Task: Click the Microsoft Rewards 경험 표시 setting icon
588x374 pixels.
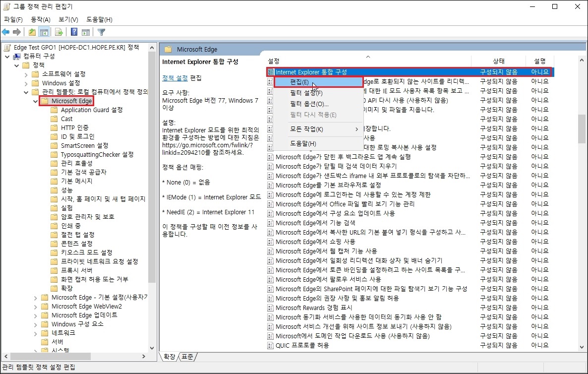Action: (270, 308)
